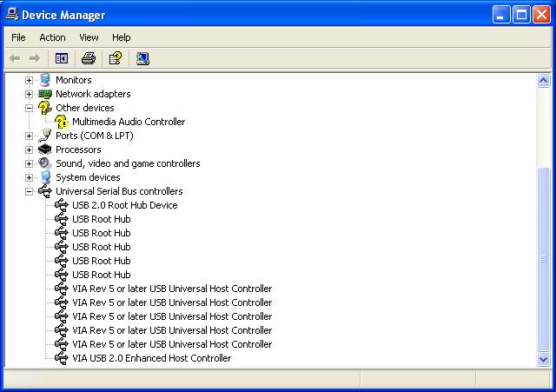This screenshot has width=556, height=392.
Task: Select the USB 2.0 Root Hub Device entry
Action: [x=124, y=205]
